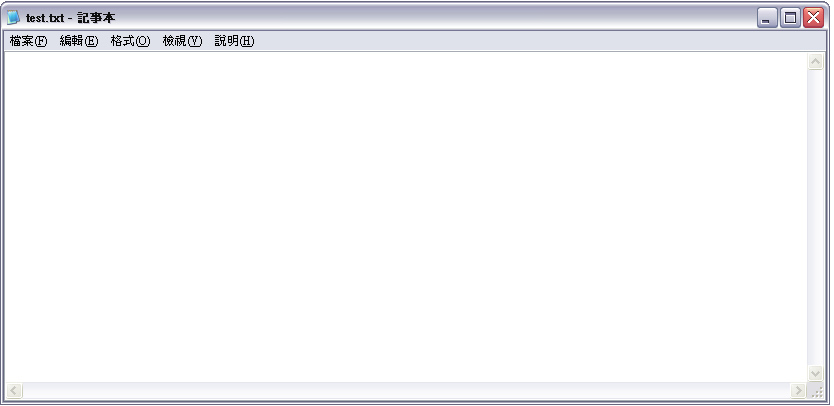Open the 檔案(F) menu

pos(28,41)
